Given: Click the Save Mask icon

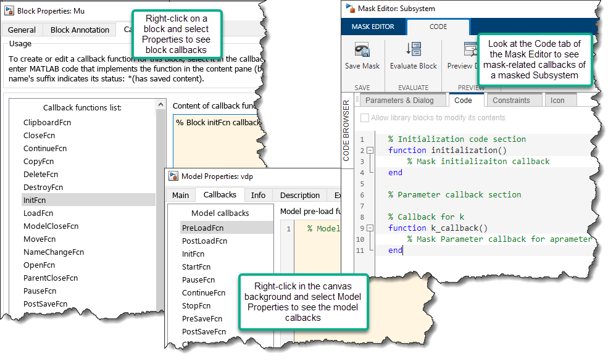Looking at the screenshot, I should tap(362, 50).
